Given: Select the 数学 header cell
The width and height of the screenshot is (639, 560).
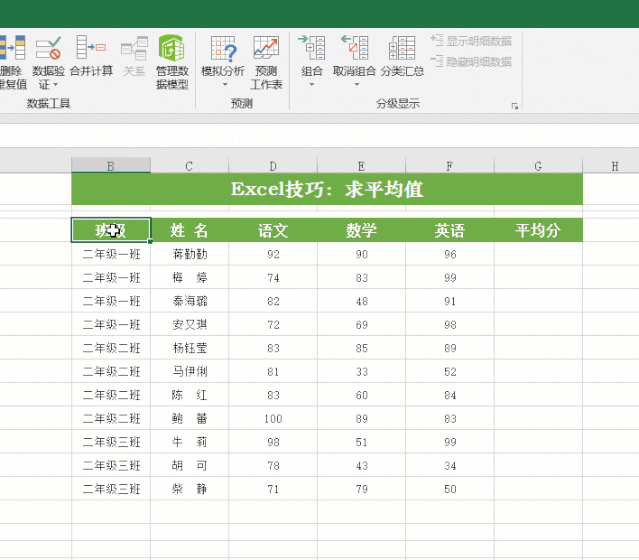Looking at the screenshot, I should point(361,230).
